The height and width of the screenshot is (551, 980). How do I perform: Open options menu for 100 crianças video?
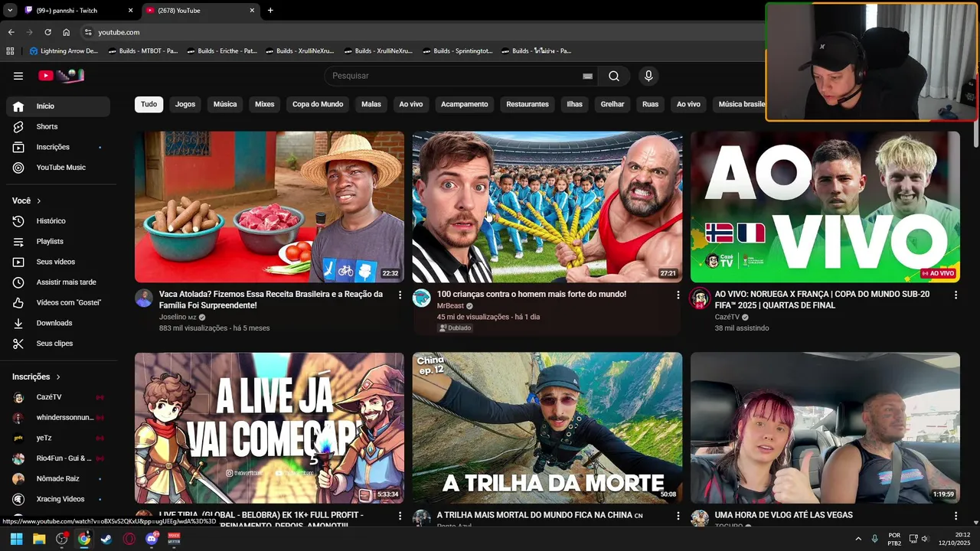[x=678, y=295]
